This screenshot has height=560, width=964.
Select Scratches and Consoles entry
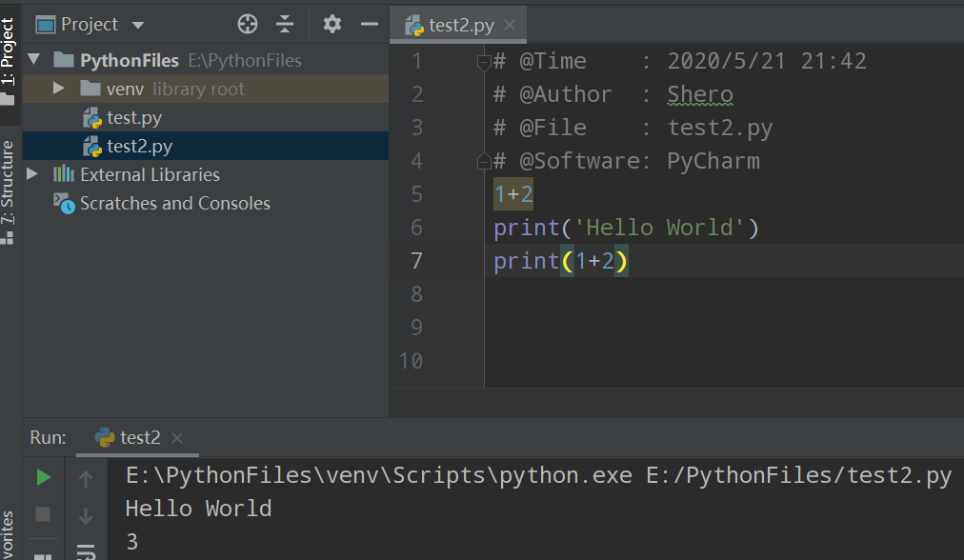pyautogui.click(x=174, y=204)
